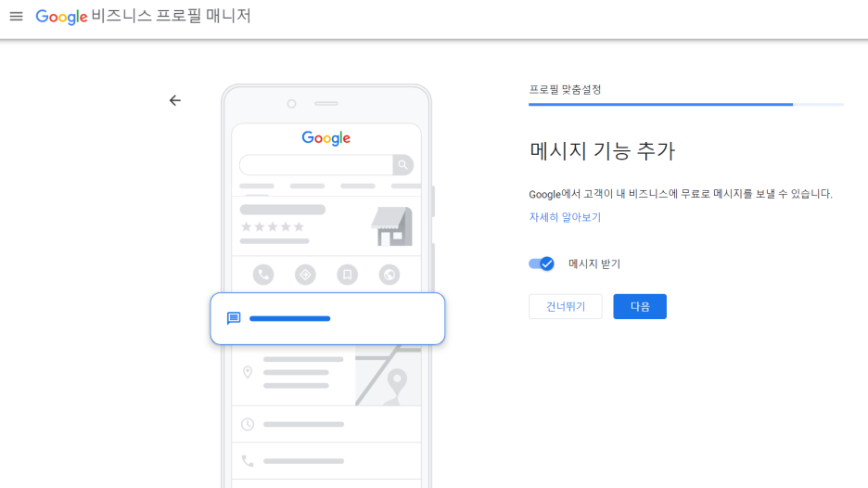Click the mockup Google search field
The width and height of the screenshot is (868, 488).
[x=316, y=164]
